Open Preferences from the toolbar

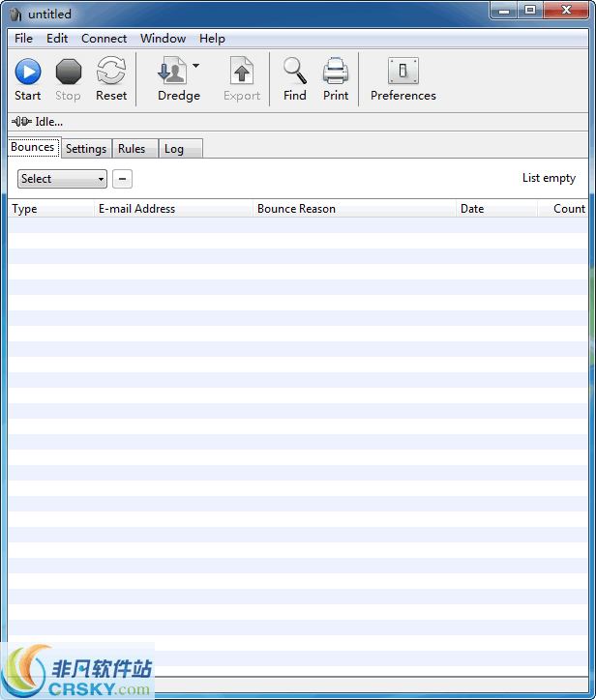pyautogui.click(x=403, y=71)
